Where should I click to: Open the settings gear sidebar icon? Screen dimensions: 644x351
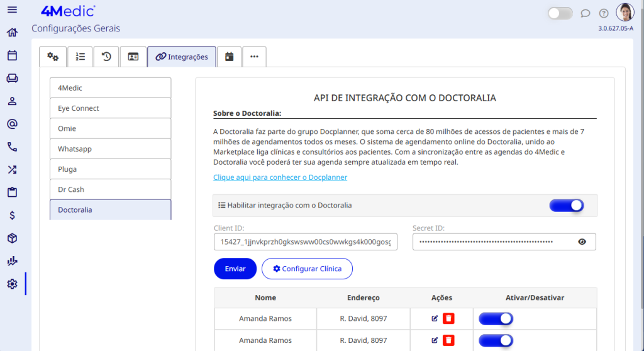[13, 284]
